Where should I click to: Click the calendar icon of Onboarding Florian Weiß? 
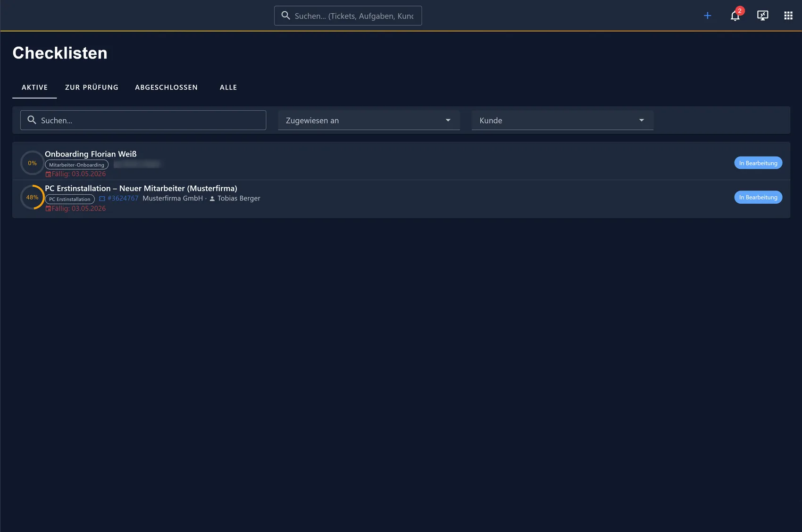coord(48,174)
